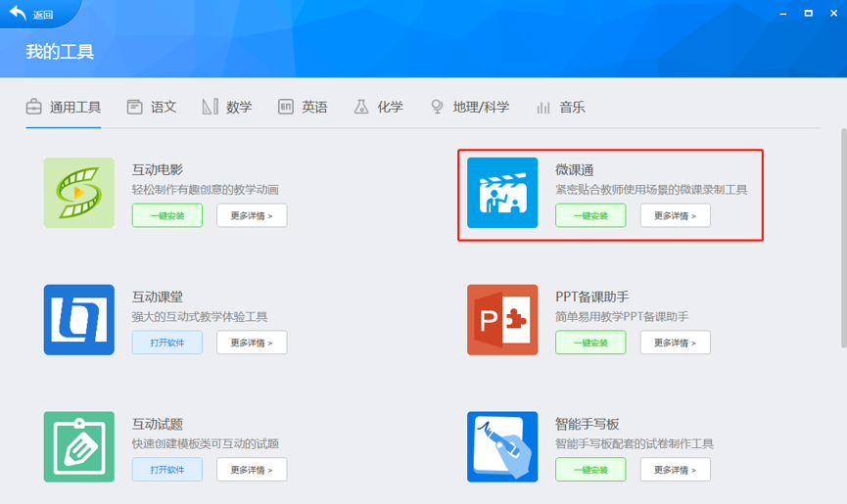View 更多详情 for 互动课堂
847x504 pixels.
pyautogui.click(x=252, y=343)
